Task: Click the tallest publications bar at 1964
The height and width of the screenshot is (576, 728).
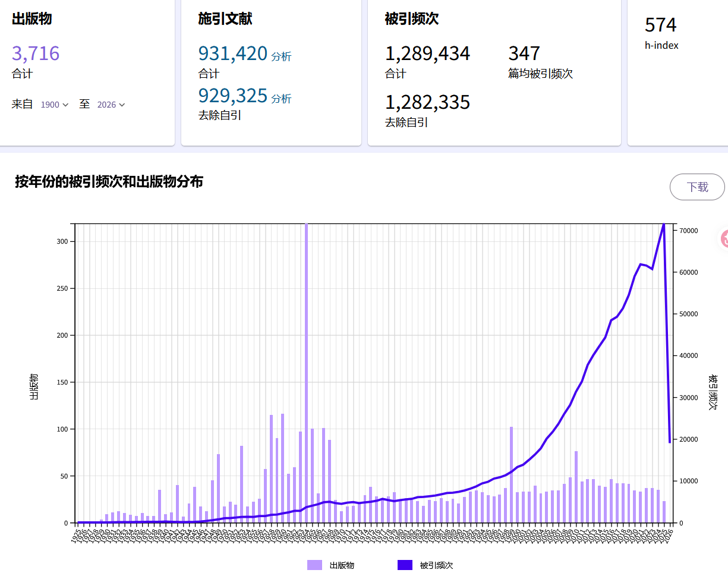Action: (x=306, y=373)
